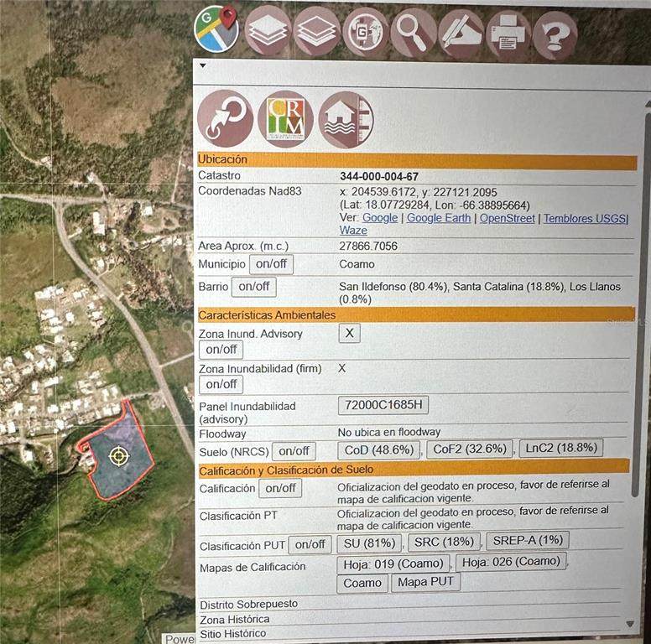
Task: Select the draw/pencil tool icon
Action: pos(461,34)
